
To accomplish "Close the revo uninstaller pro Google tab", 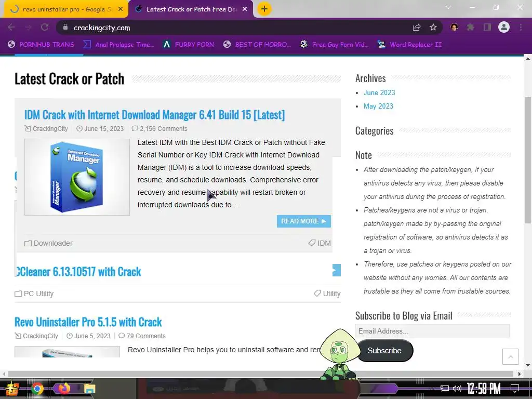I will (121, 9).
